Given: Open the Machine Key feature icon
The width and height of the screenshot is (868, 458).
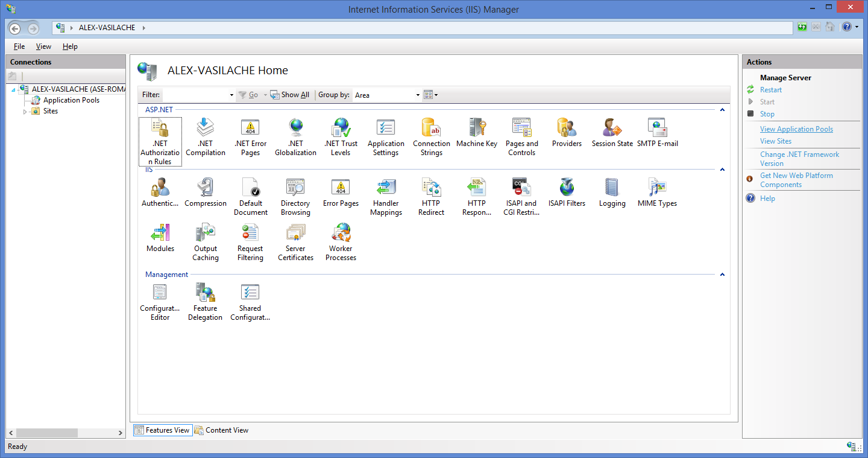Looking at the screenshot, I should pos(476,128).
